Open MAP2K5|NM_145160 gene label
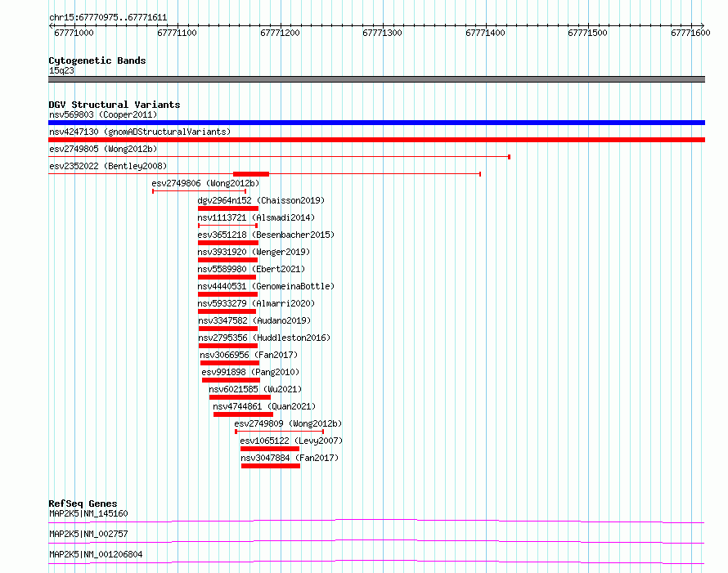 (x=88, y=513)
